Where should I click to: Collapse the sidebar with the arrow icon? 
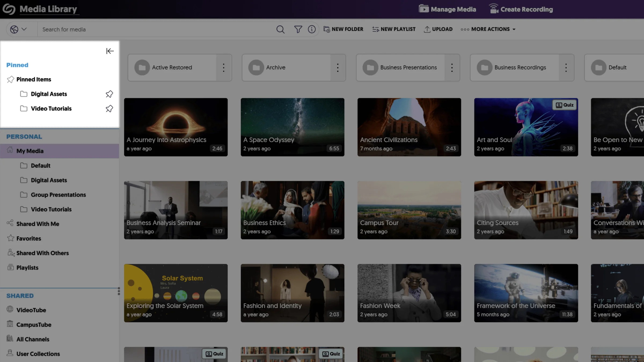click(x=110, y=51)
